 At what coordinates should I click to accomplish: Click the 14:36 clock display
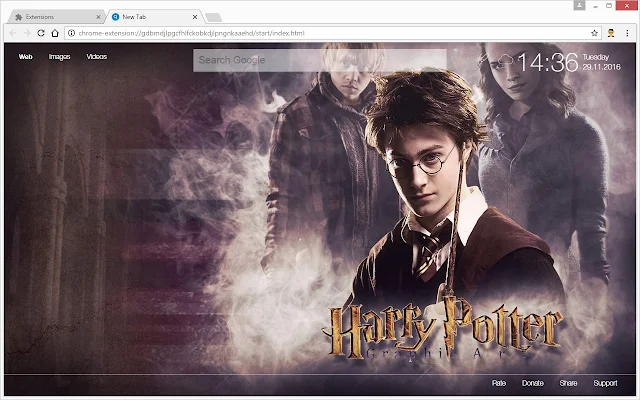tap(548, 62)
